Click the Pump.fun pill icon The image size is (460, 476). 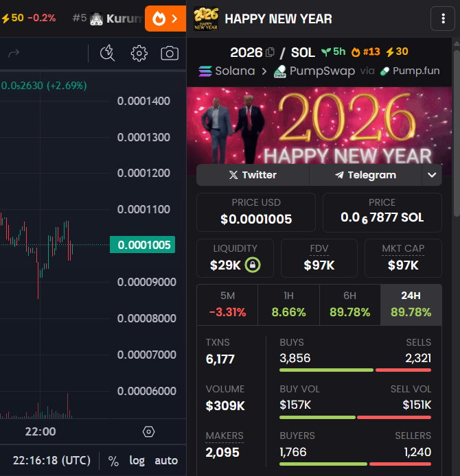tap(384, 71)
